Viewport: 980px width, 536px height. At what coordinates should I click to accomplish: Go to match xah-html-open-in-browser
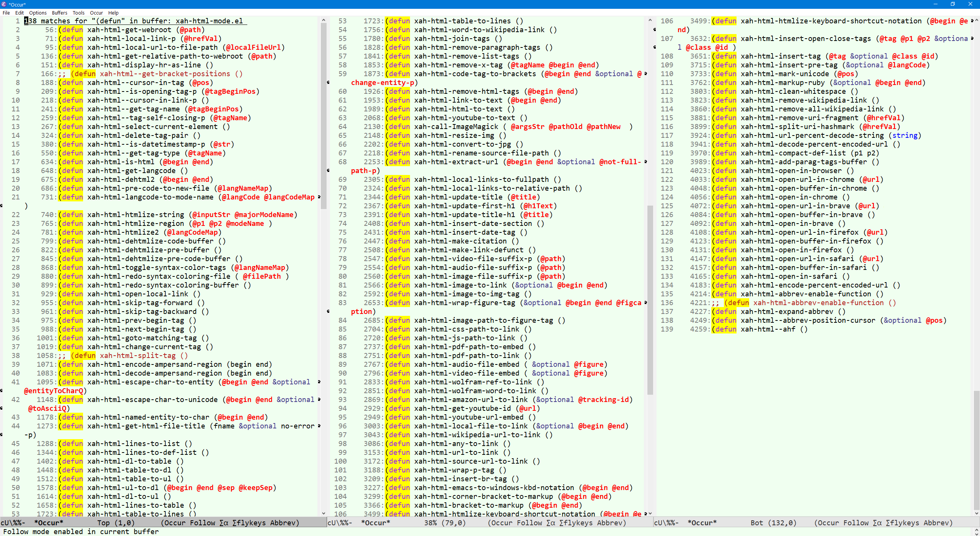pyautogui.click(x=791, y=171)
